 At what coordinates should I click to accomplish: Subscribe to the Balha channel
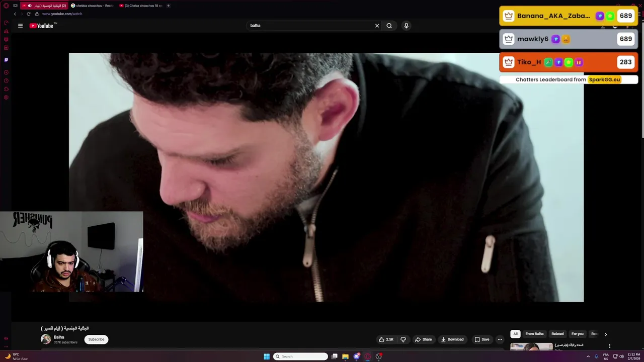pos(96,339)
